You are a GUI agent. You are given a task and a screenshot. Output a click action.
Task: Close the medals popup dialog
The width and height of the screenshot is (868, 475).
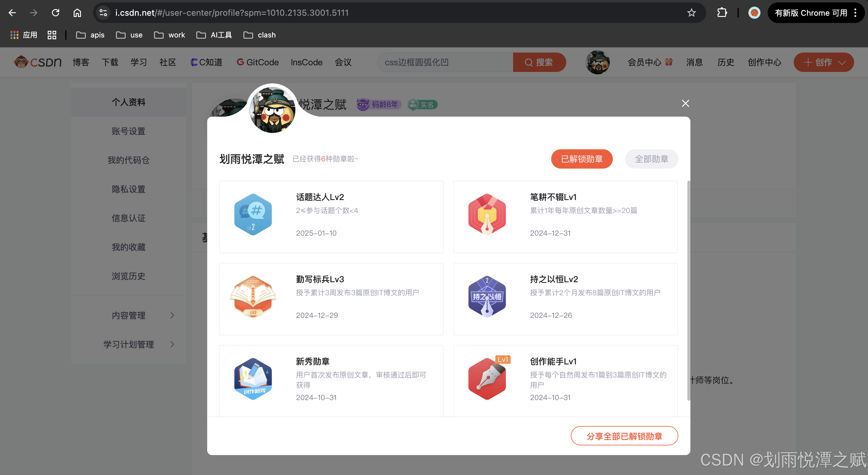pos(685,104)
